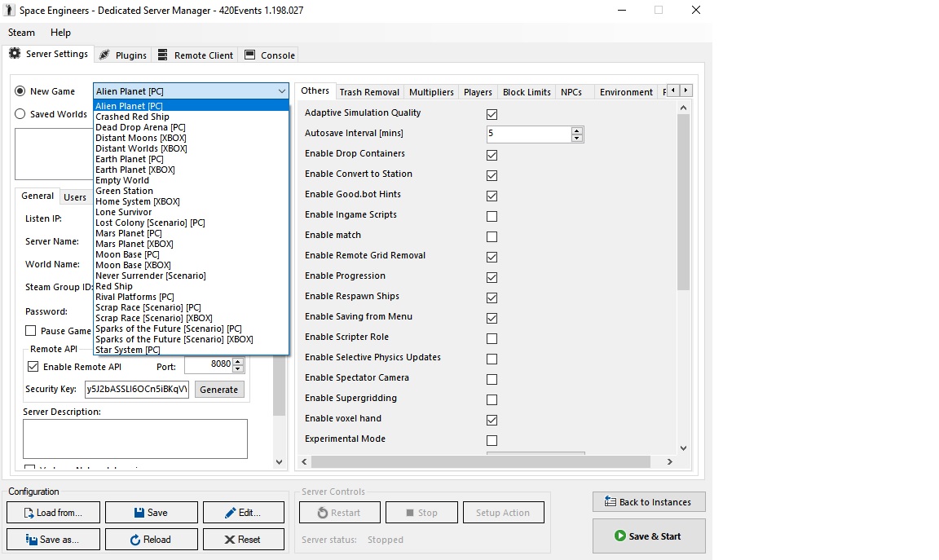939x560 pixels.
Task: Click the Save & Start button
Action: click(x=648, y=536)
